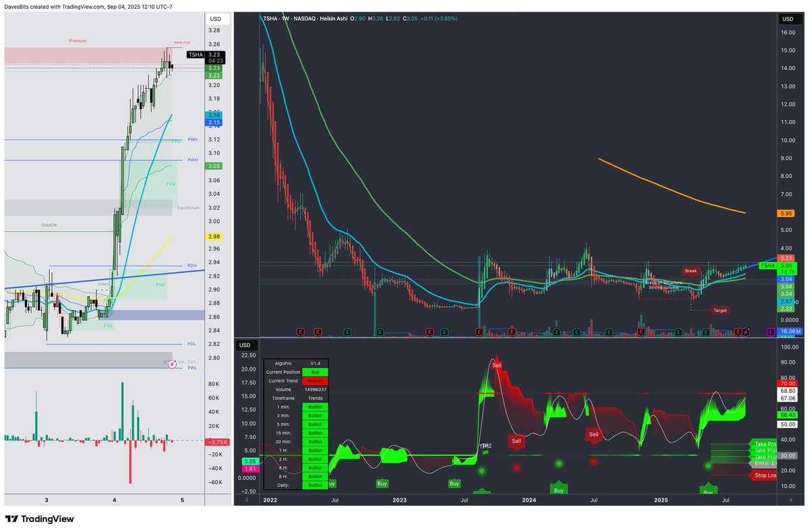Click the green 56.43 oscillator value
Viewport: 809px width, 532px height.
pyautogui.click(x=788, y=415)
